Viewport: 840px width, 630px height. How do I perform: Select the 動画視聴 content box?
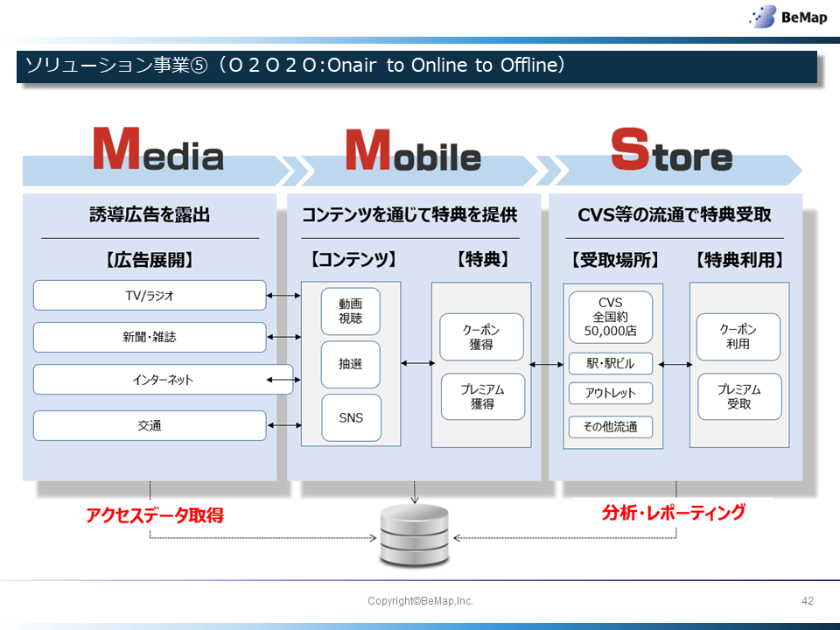click(x=350, y=311)
